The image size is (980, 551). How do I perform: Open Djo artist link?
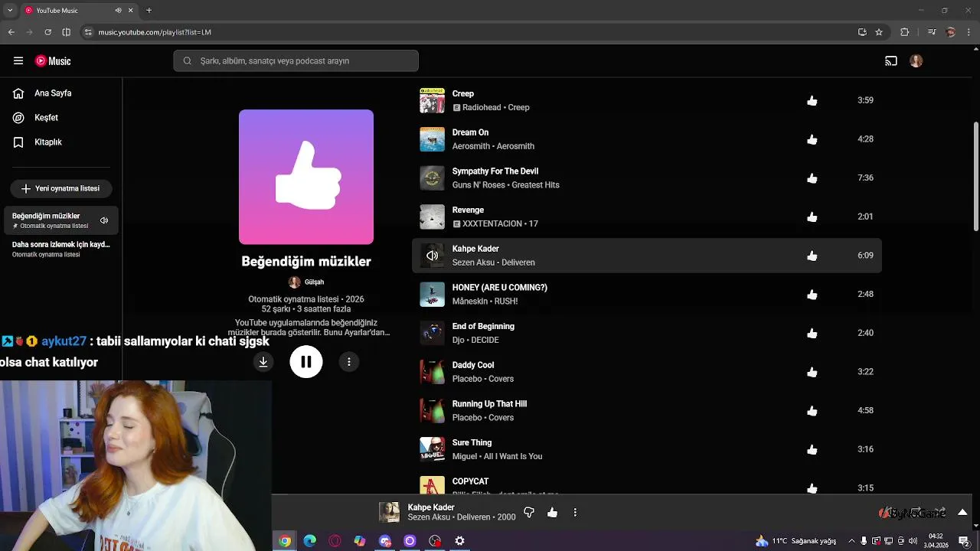(x=459, y=341)
